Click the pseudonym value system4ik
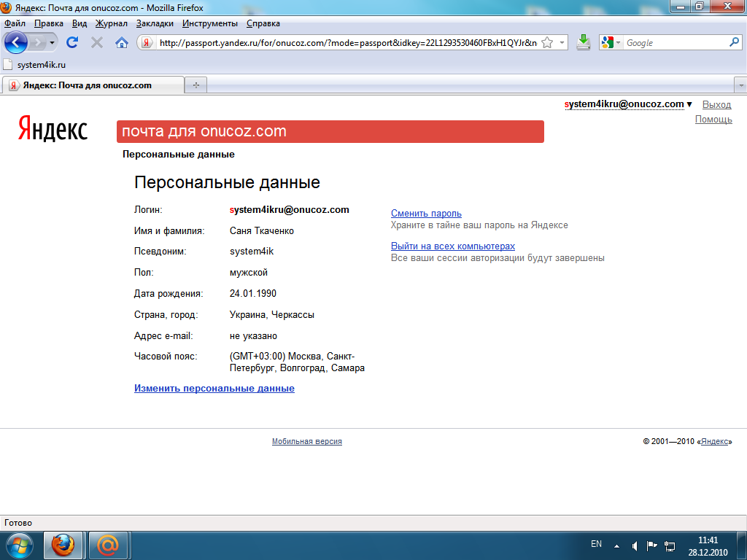747x560 pixels. pos(252,252)
